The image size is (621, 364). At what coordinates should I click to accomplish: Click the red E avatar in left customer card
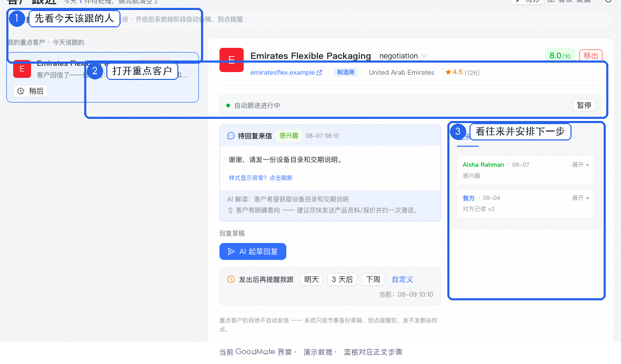[x=22, y=69]
